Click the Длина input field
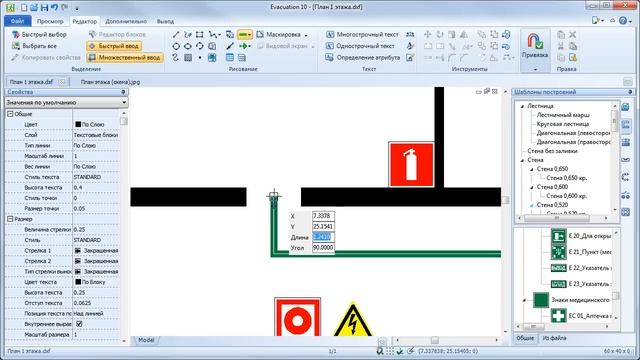Image resolution: width=640 pixels, height=360 pixels. [x=323, y=237]
